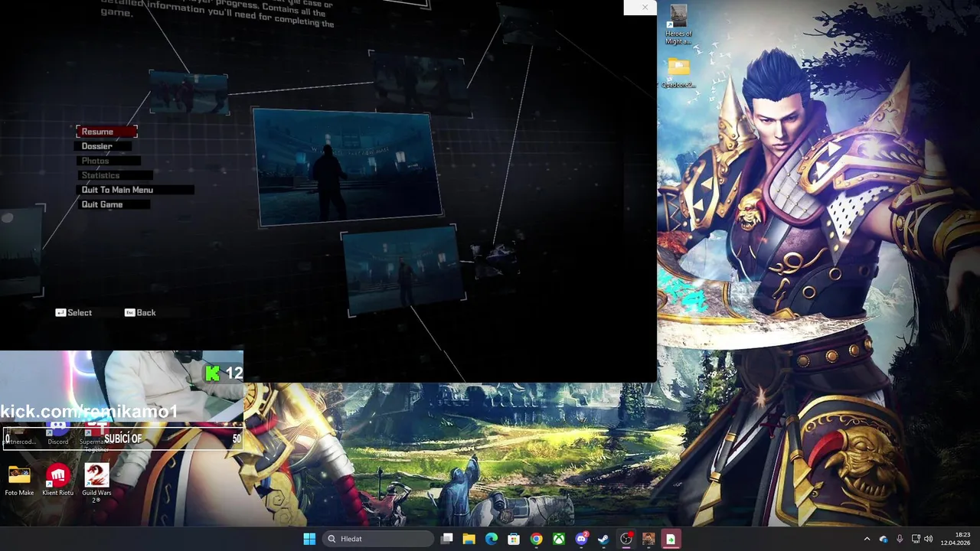
Task: Switch to the OBS taskbar icon
Action: coord(626,539)
